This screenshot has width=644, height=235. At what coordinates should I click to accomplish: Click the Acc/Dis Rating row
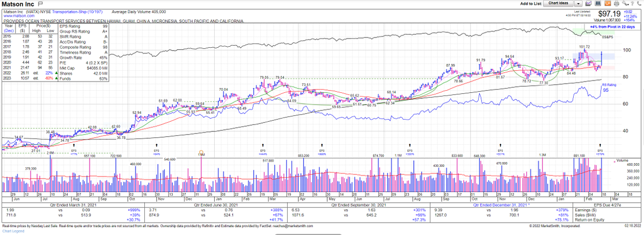coord(83,42)
